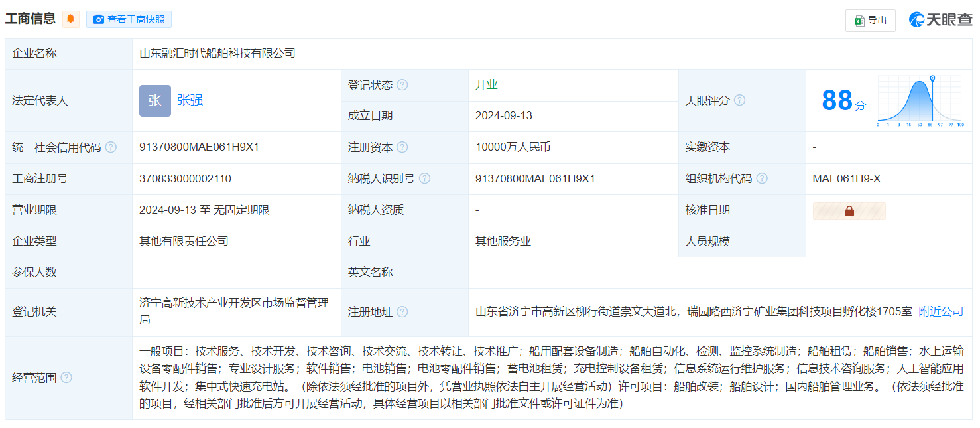980x428 pixels.
Task: Click the locked 核准日期 field
Action: click(x=849, y=210)
